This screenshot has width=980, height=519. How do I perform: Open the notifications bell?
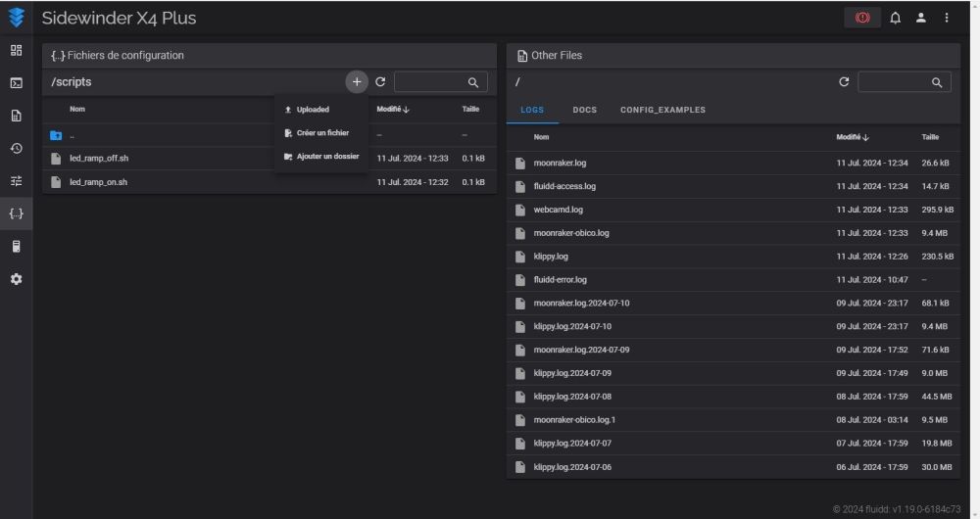click(x=895, y=18)
